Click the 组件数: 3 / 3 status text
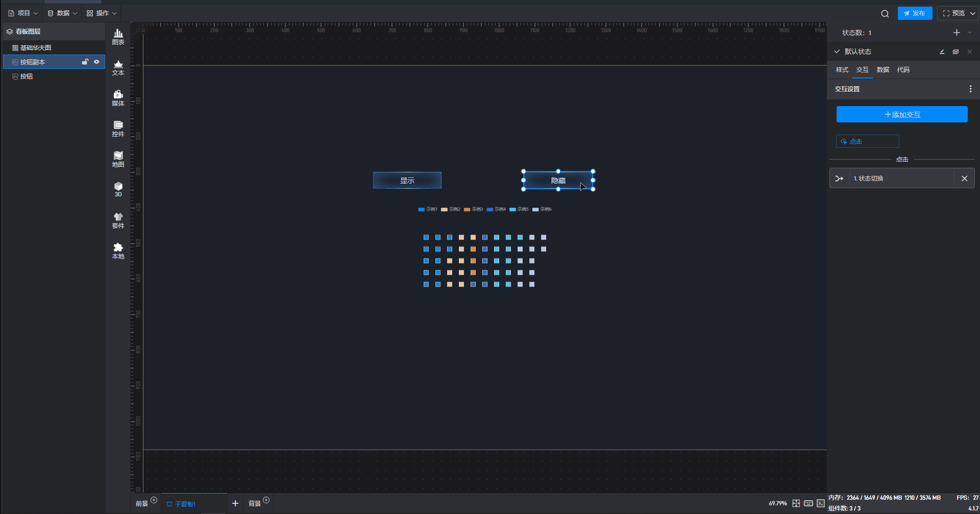Screen dimensions: 980x514 (x=845, y=508)
